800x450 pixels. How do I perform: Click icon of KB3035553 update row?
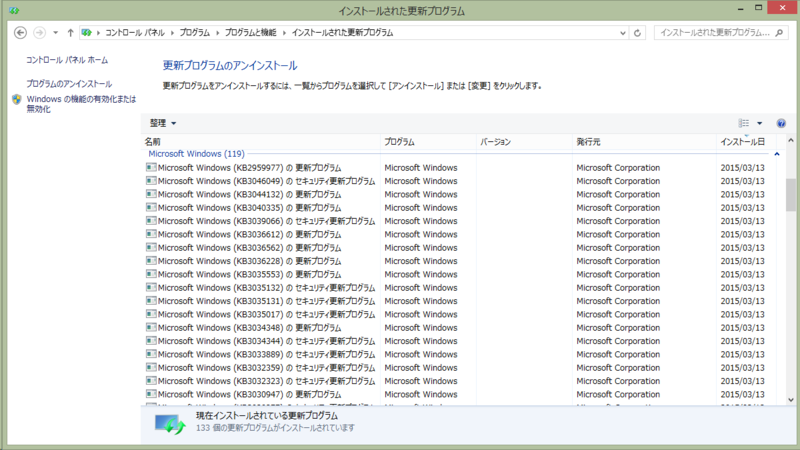pos(151,273)
